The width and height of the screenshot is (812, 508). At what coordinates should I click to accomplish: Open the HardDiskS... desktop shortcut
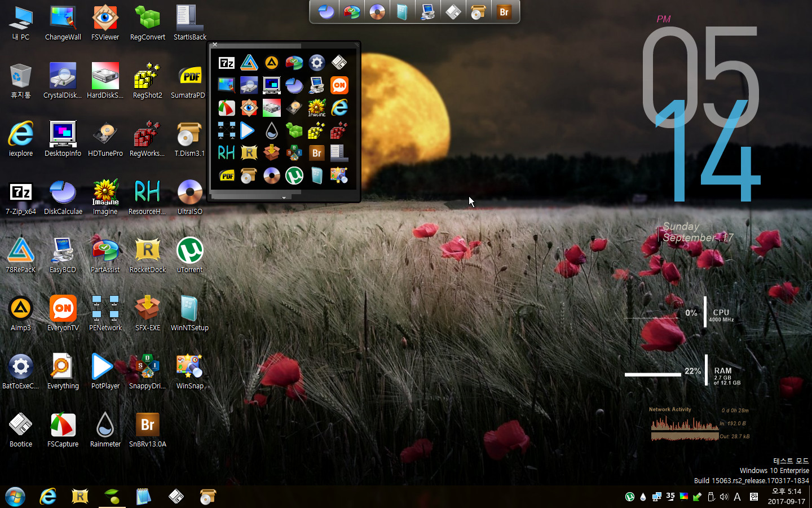tap(105, 81)
